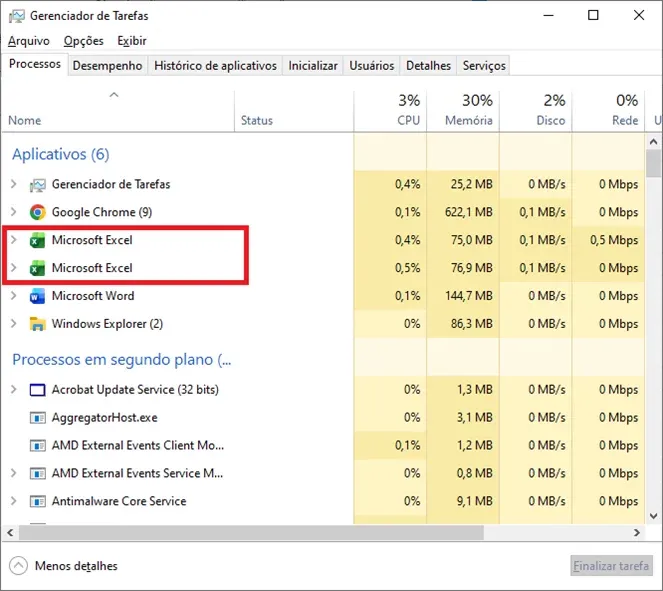Expand the Microsoft Word process row
Viewport: 663px width, 591px height.
point(14,296)
